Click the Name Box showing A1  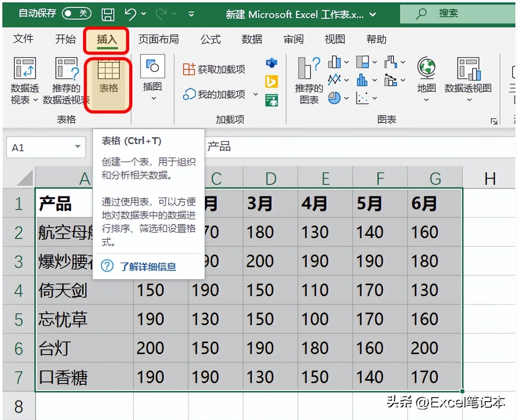[x=46, y=147]
